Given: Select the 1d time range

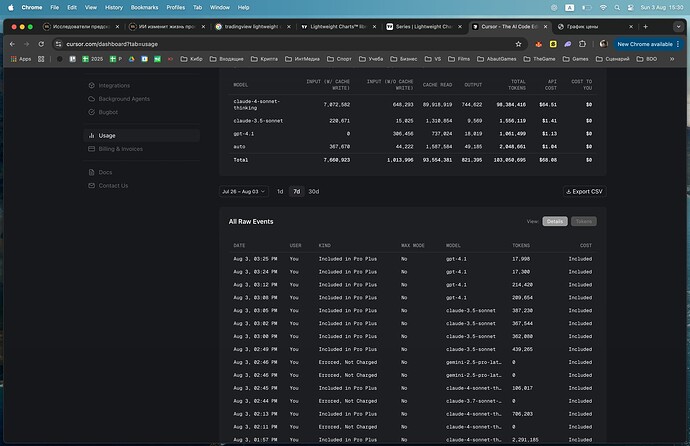Looking at the screenshot, I should (x=280, y=191).
